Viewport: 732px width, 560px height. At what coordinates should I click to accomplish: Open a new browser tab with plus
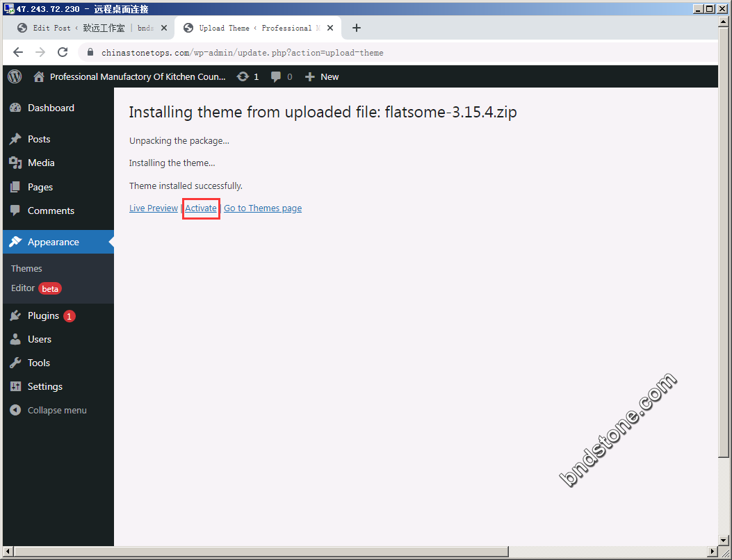tap(357, 28)
